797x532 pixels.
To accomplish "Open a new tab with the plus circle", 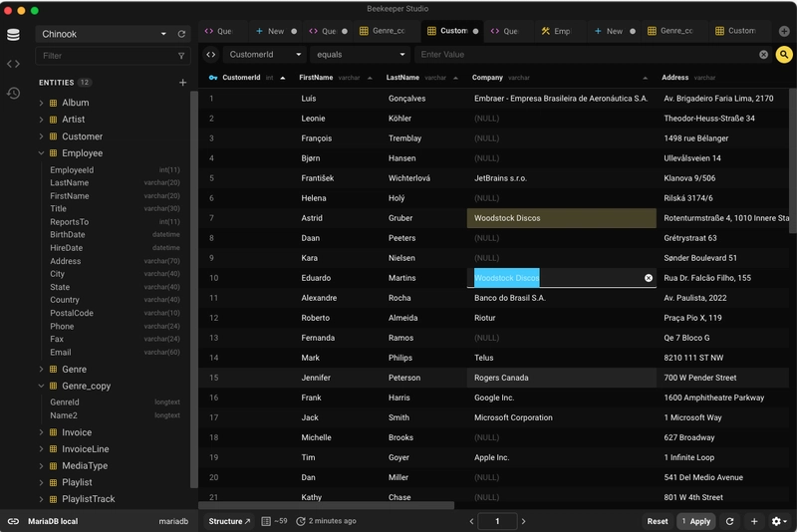I will pyautogui.click(x=784, y=31).
